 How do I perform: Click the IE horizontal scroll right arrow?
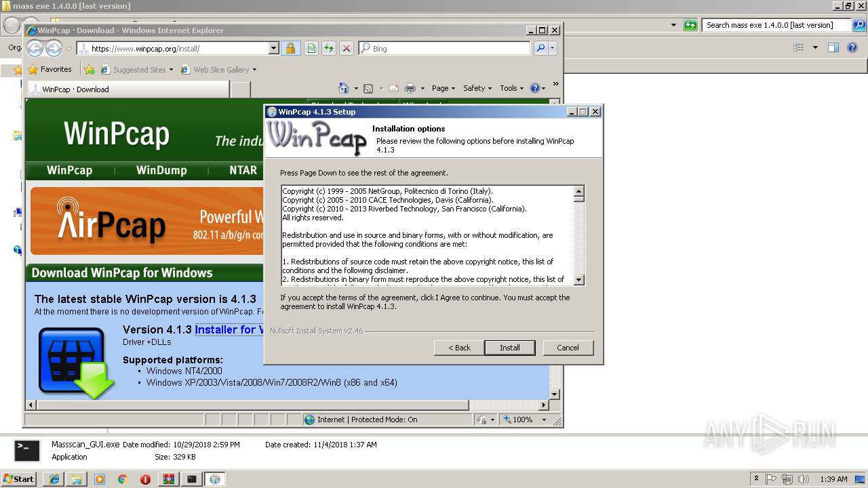point(543,405)
